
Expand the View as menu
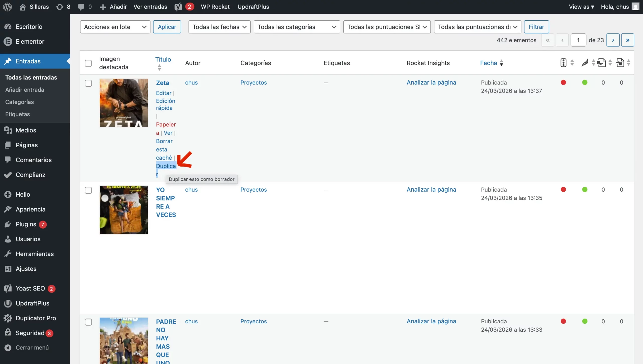point(581,7)
